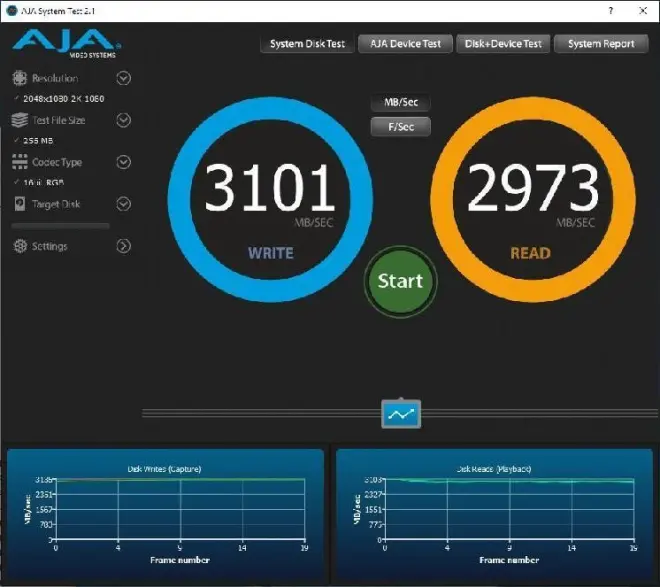
Task: Open the System Report
Action: [601, 44]
